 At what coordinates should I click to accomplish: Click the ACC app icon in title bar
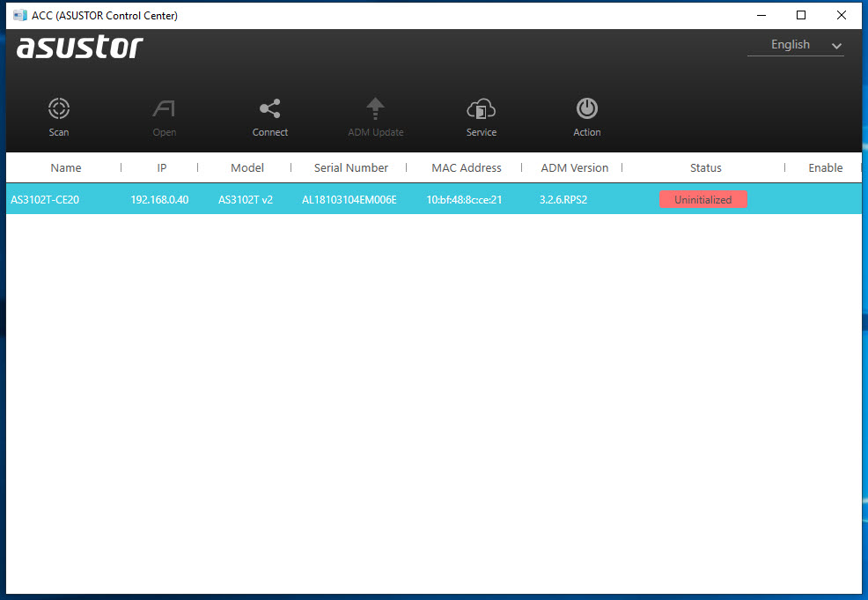point(20,15)
